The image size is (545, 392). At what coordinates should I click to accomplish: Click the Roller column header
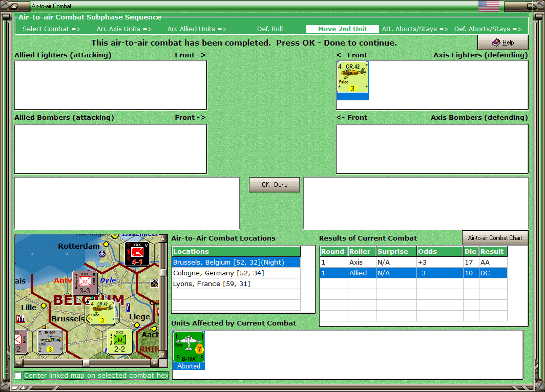362,251
